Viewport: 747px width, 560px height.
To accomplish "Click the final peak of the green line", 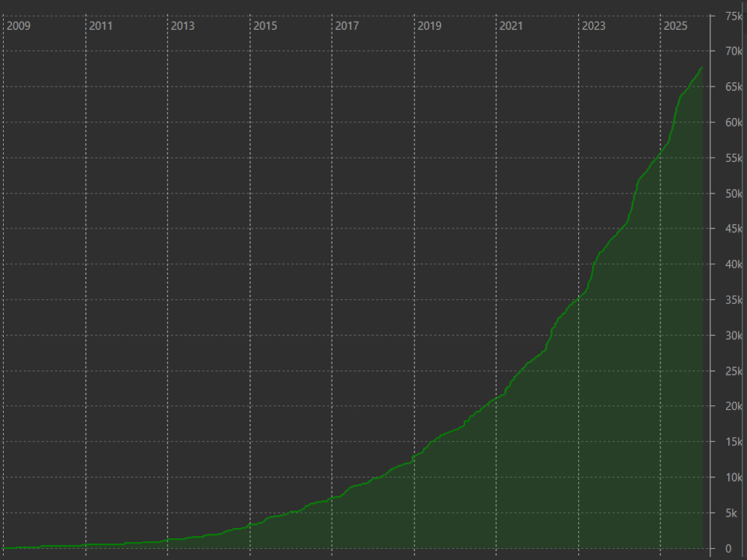I will pyautogui.click(x=701, y=68).
